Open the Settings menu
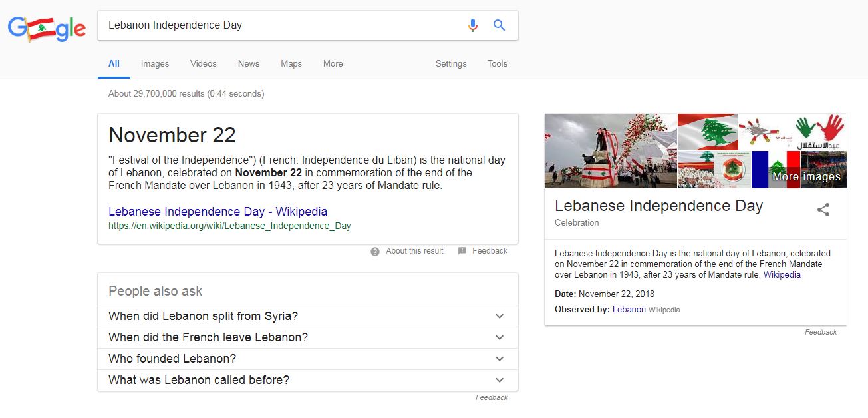 (x=451, y=64)
